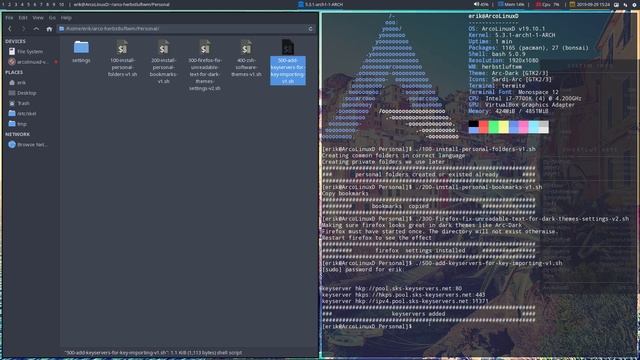Switch to workspace 1 in the top bar
640x360 pixels.
point(3,4)
